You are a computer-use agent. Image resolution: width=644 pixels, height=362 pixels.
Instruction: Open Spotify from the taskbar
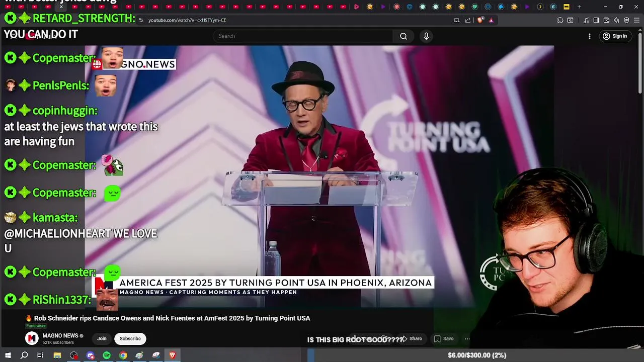(107, 355)
